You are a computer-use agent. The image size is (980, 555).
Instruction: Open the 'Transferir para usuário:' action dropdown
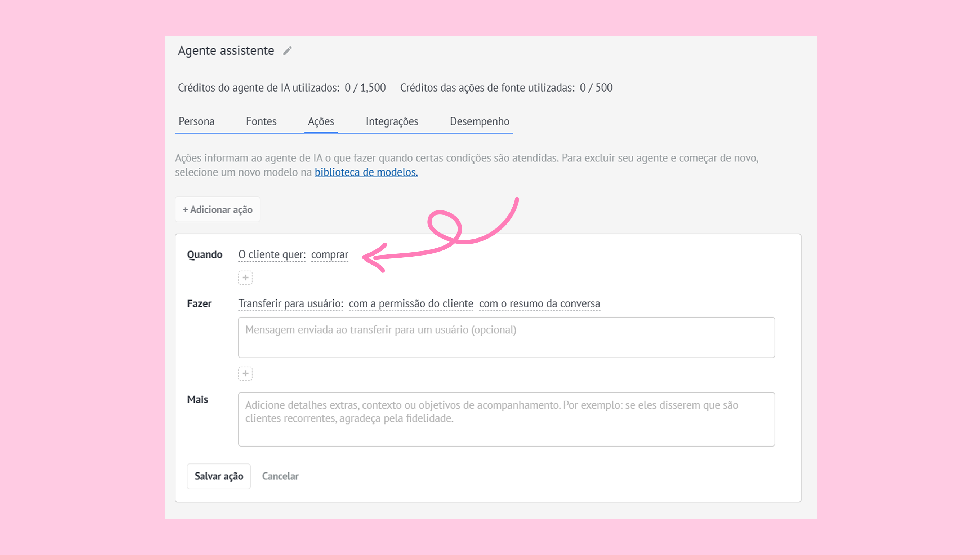(x=291, y=304)
